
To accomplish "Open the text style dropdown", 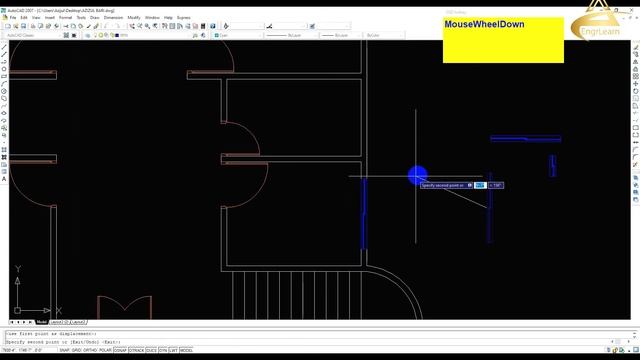I will click(x=247, y=26).
